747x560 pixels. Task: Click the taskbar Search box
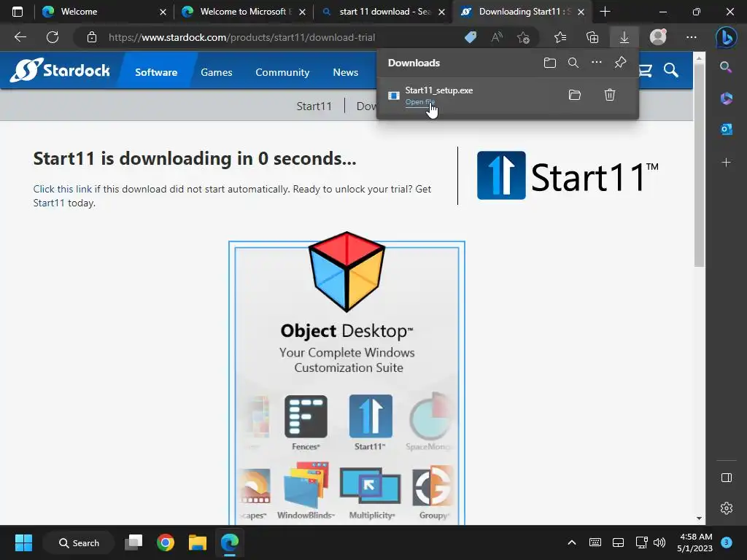pos(79,542)
